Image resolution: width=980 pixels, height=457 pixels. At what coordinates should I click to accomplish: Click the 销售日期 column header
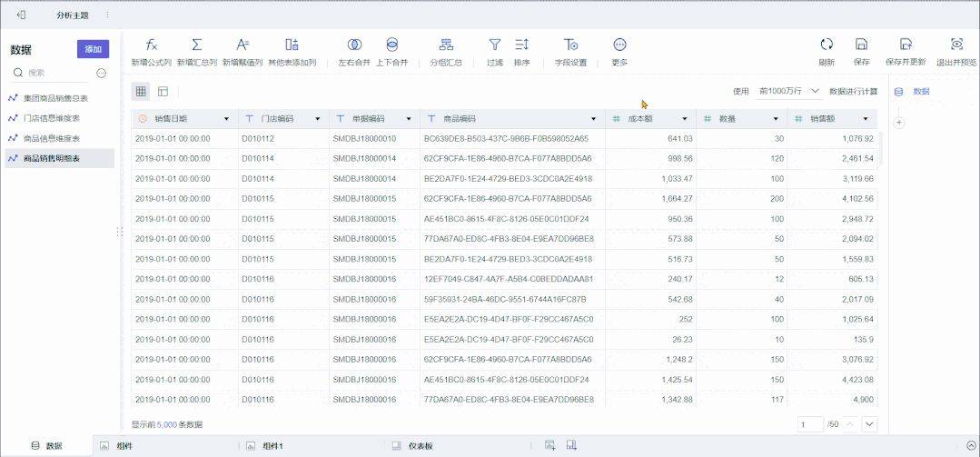pyautogui.click(x=184, y=119)
